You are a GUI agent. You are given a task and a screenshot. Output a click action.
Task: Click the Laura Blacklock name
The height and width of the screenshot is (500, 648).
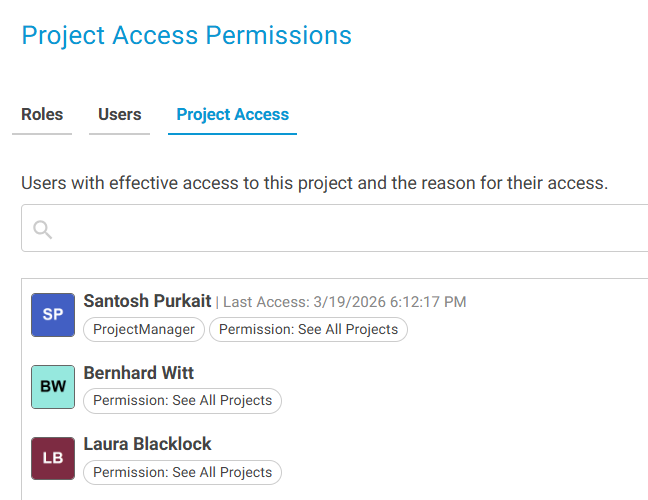(148, 444)
